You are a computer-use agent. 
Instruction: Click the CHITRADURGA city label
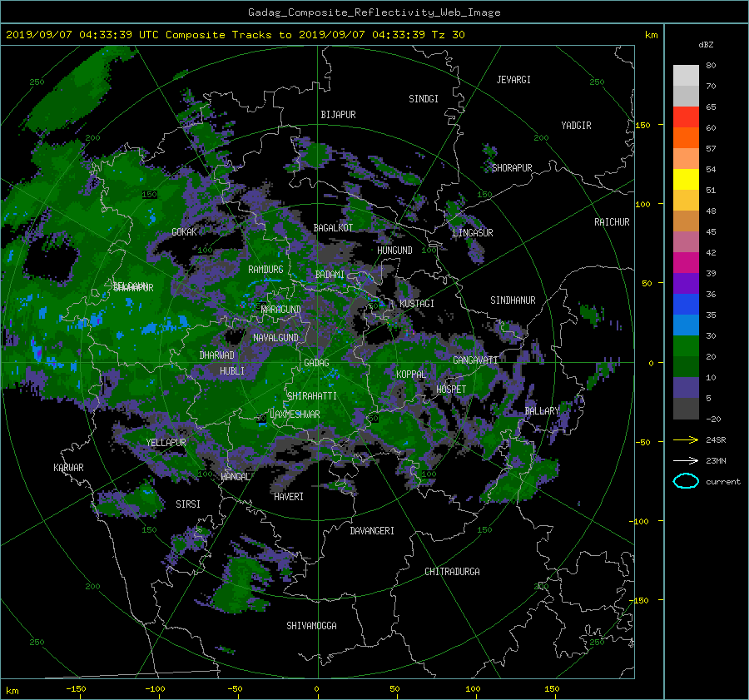pyautogui.click(x=452, y=572)
